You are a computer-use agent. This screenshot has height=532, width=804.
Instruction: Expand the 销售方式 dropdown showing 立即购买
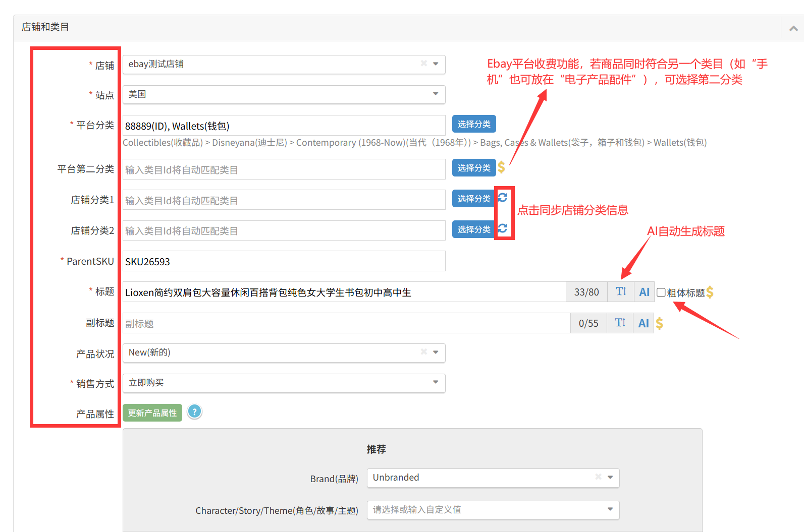pos(284,383)
